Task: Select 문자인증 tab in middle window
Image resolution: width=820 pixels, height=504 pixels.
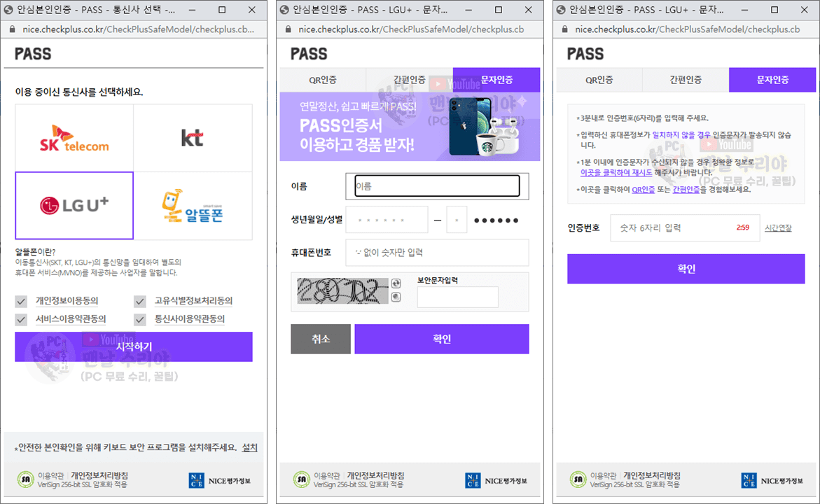Action: (x=496, y=80)
